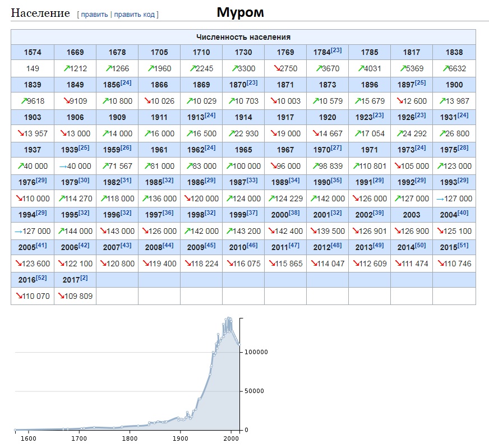Open reference [51] next to 2015

click(463, 246)
